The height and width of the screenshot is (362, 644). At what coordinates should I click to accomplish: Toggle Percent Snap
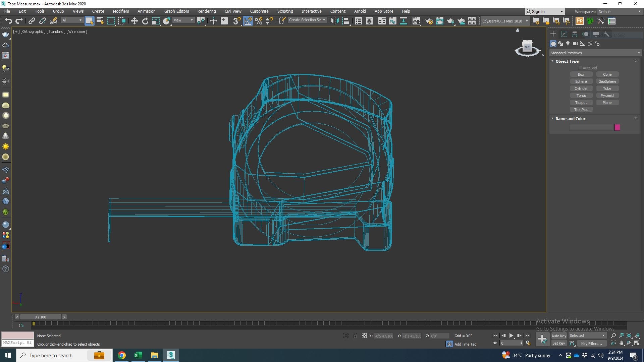point(259,21)
